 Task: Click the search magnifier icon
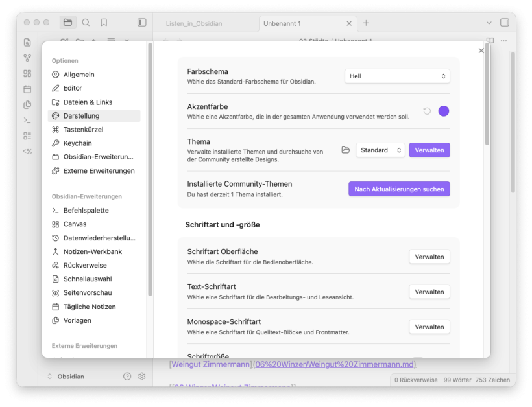pyautogui.click(x=86, y=23)
